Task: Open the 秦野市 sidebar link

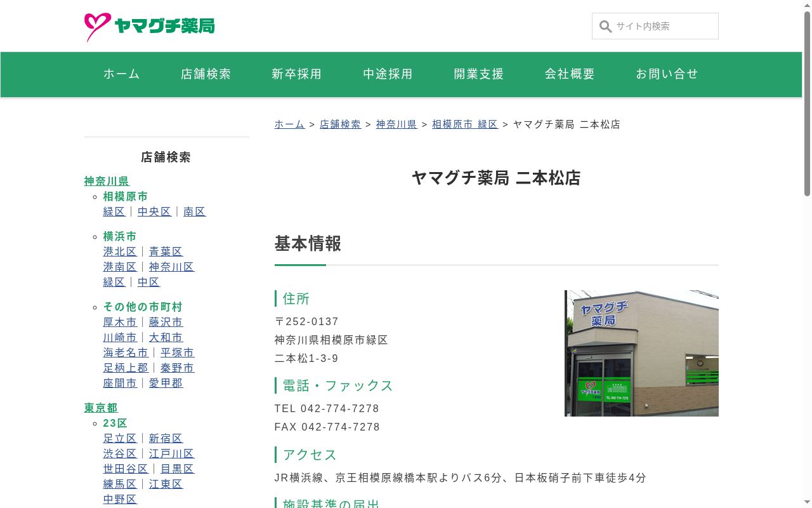Action: pyautogui.click(x=178, y=368)
